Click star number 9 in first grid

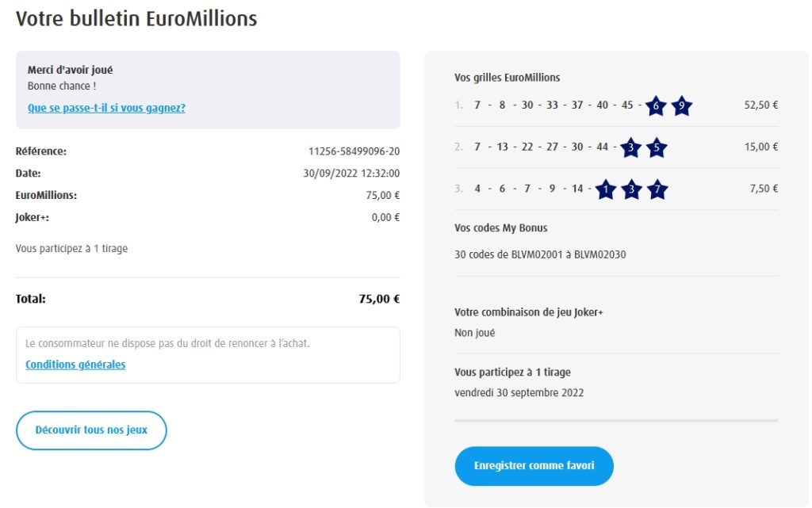(682, 105)
